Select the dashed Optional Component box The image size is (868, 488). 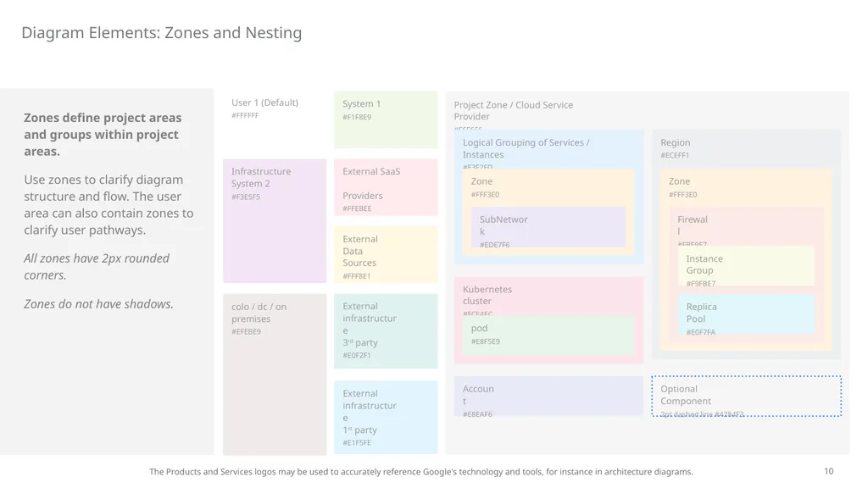click(x=746, y=396)
